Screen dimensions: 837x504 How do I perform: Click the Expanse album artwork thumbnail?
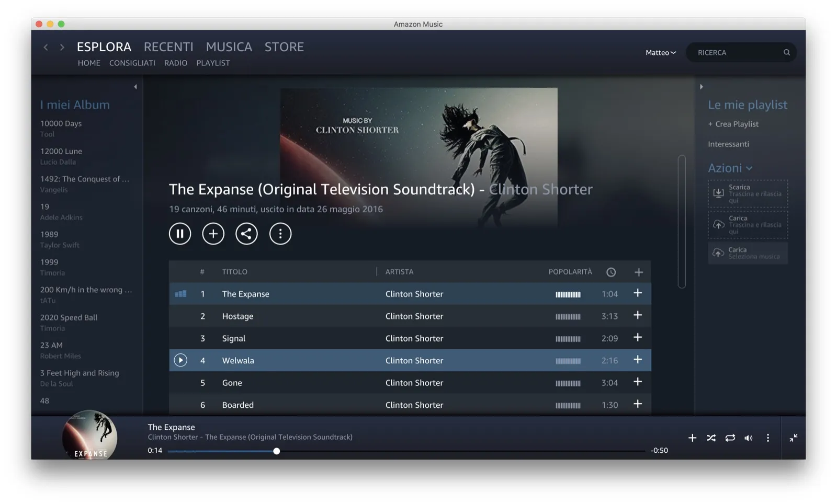pos(89,437)
